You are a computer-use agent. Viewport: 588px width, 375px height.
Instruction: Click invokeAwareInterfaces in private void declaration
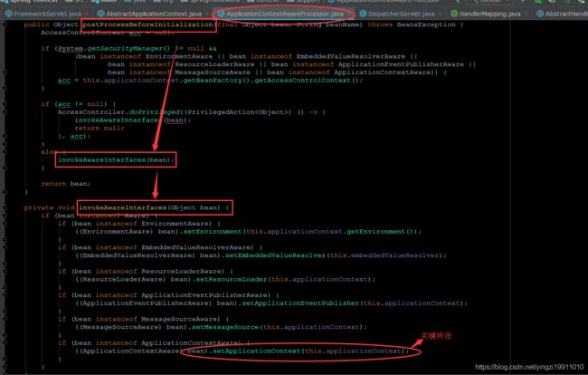(122, 207)
